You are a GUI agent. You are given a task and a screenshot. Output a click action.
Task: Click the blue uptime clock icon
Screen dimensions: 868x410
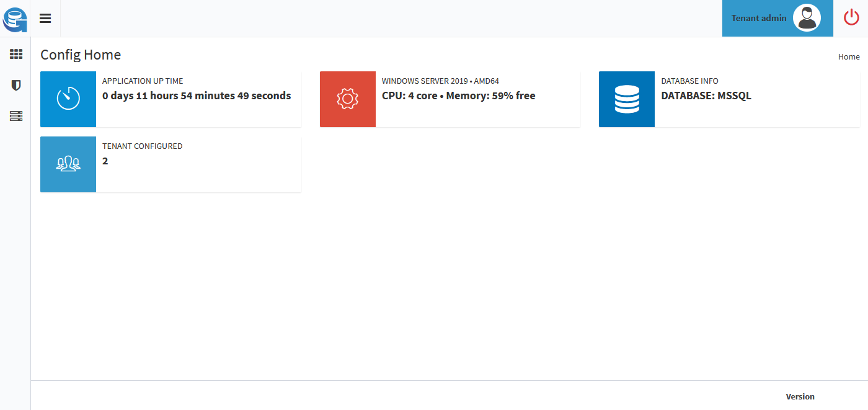coord(68,99)
